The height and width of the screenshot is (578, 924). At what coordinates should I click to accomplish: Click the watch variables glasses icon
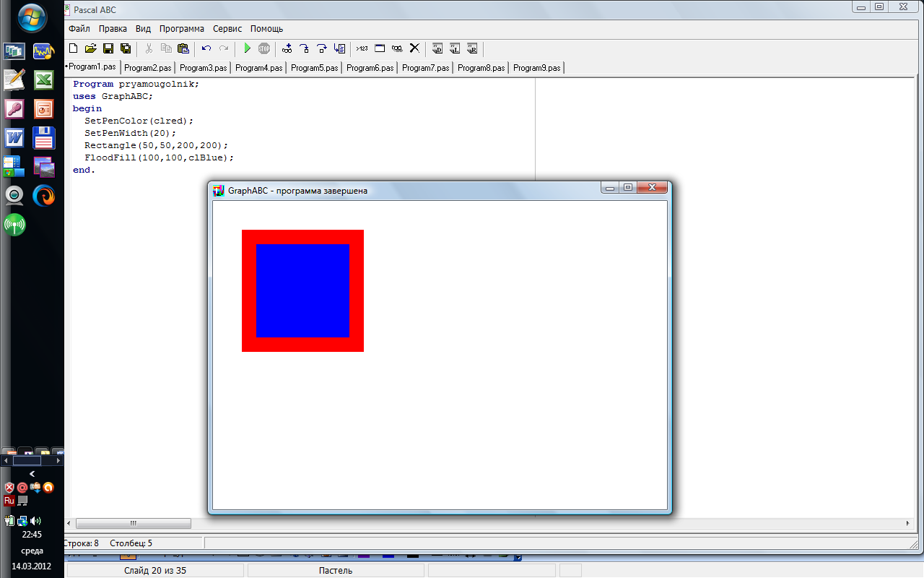[397, 48]
